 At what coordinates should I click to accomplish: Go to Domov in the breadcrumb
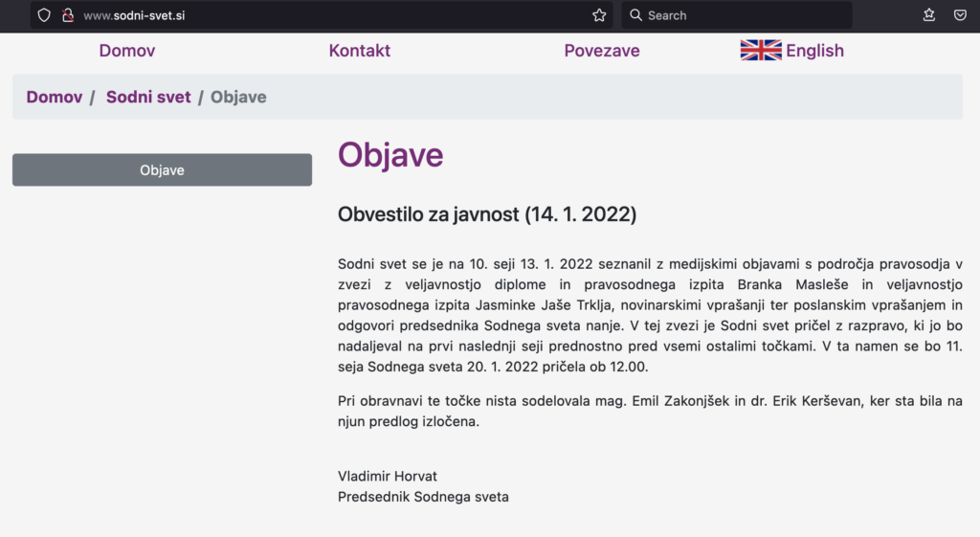55,97
